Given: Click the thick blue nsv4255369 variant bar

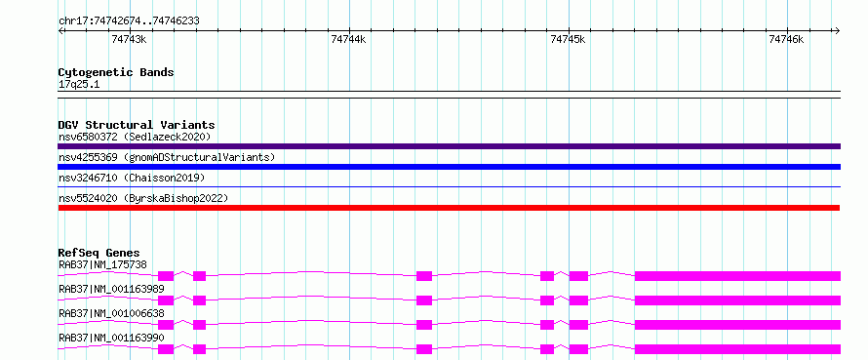Looking at the screenshot, I should click(x=449, y=167).
